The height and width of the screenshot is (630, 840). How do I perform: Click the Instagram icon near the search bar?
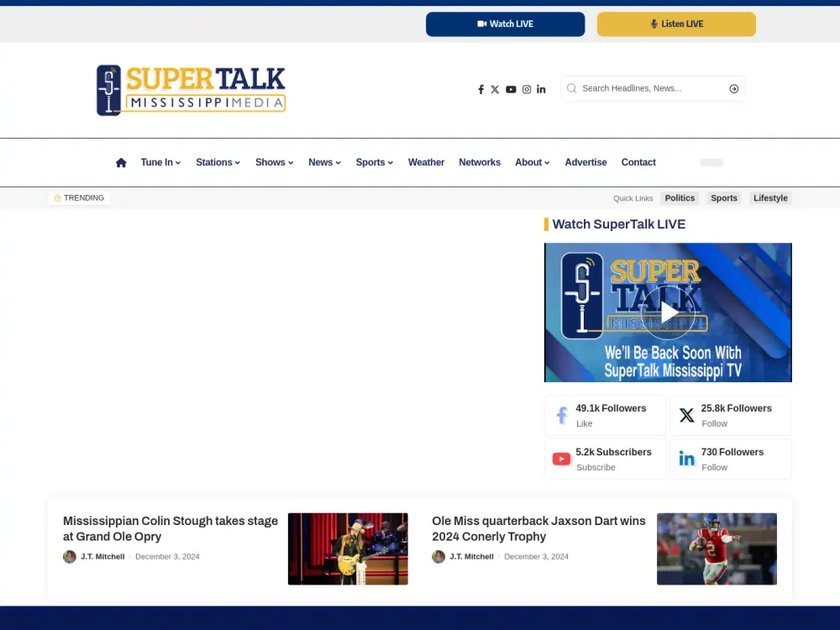(x=527, y=89)
